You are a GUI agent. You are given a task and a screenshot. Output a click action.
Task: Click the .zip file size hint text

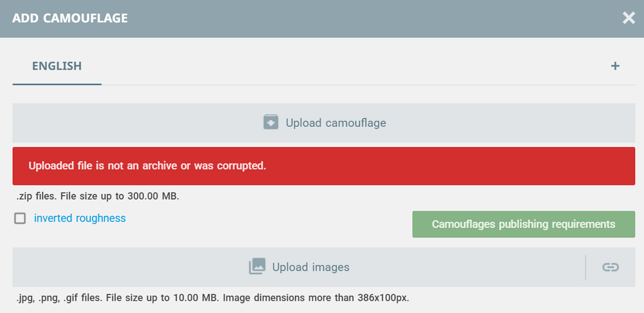coord(98,196)
